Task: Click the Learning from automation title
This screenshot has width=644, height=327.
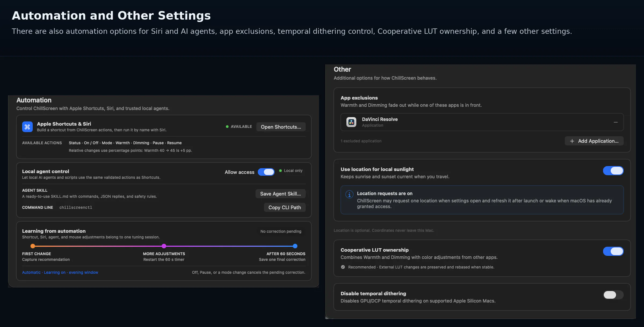Action: [54, 231]
